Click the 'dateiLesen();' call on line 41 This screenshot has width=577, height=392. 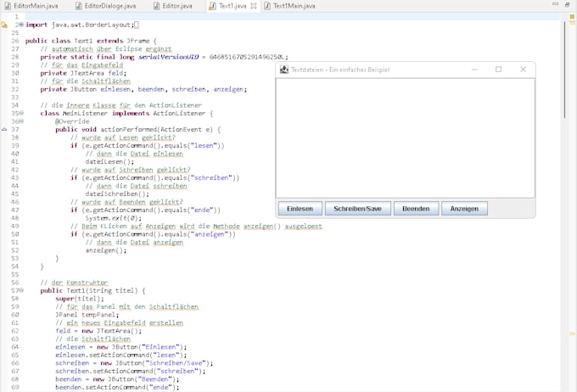click(x=109, y=161)
